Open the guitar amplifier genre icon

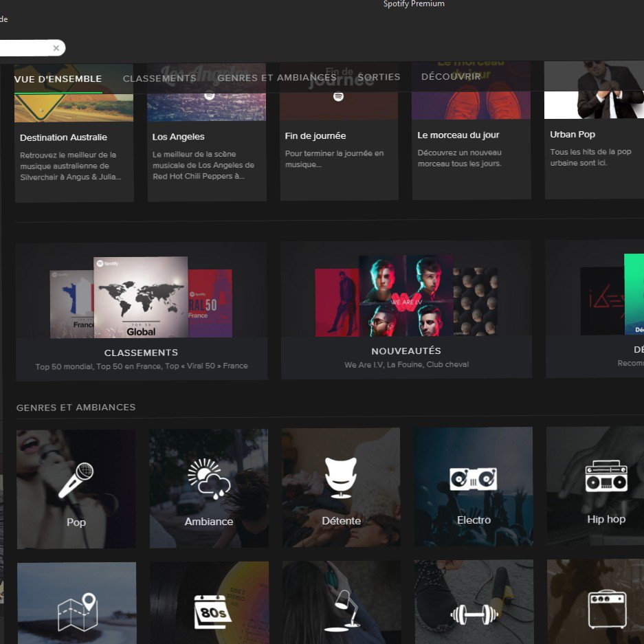click(607, 610)
